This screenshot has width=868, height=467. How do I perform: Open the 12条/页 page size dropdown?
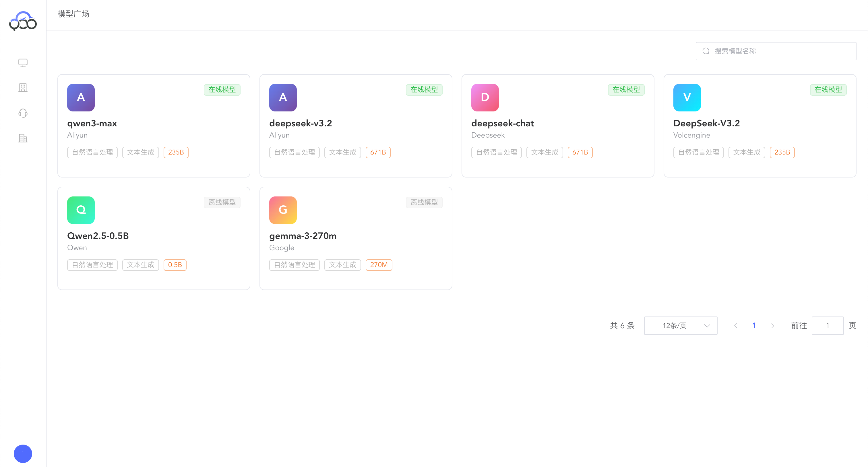[680, 325]
